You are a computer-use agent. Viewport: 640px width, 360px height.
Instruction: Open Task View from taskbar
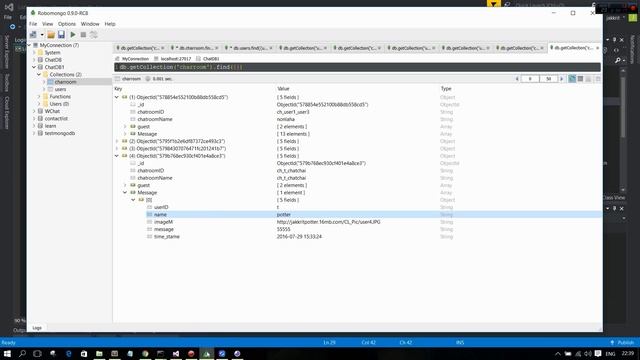coord(37,353)
